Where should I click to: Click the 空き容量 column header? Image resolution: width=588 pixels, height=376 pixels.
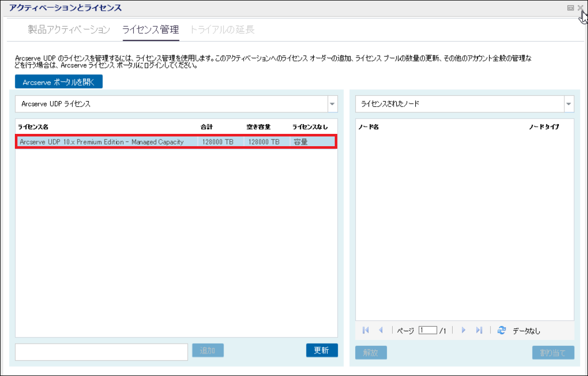(x=258, y=127)
